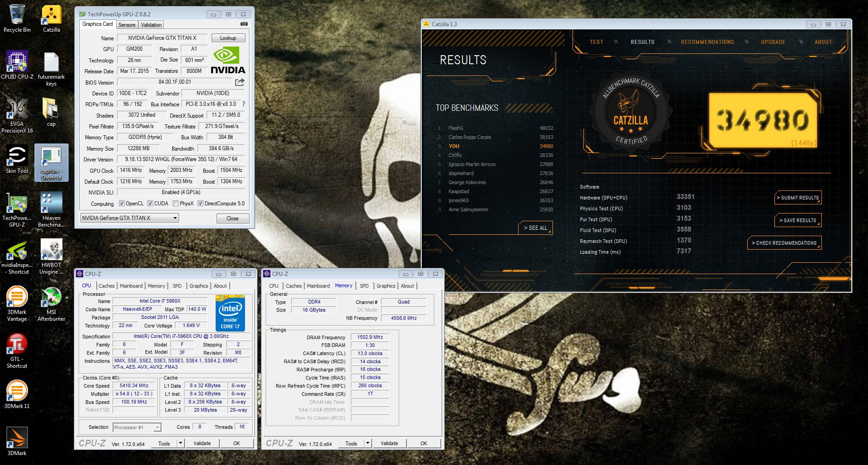This screenshot has width=868, height=465.
Task: Launch the Skin Tool shortcut
Action: (x=17, y=160)
